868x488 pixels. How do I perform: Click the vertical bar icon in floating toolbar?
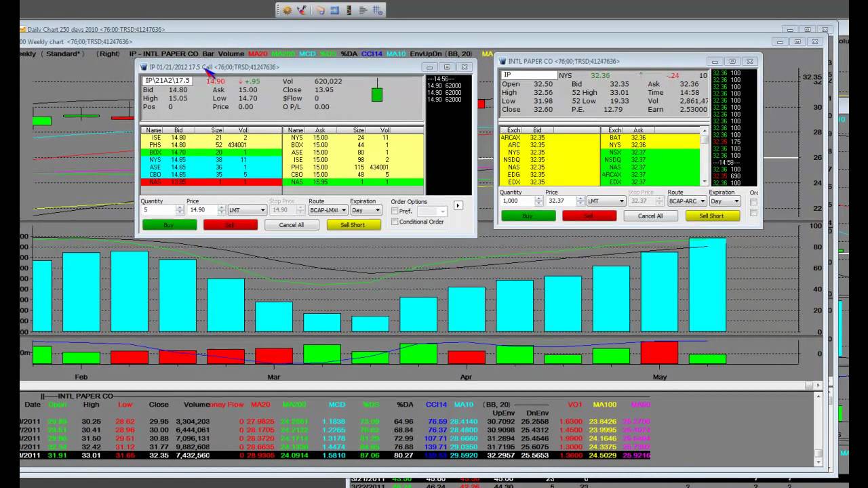[349, 10]
